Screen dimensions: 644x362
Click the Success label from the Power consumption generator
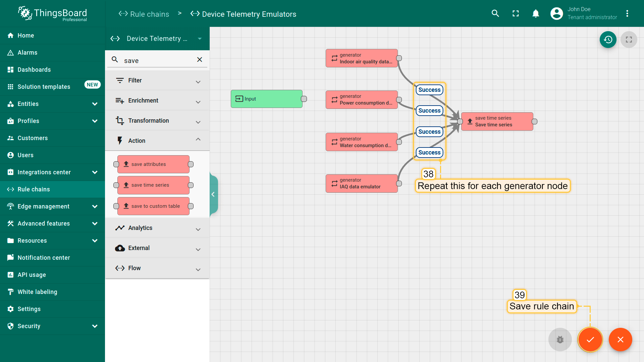[429, 111]
